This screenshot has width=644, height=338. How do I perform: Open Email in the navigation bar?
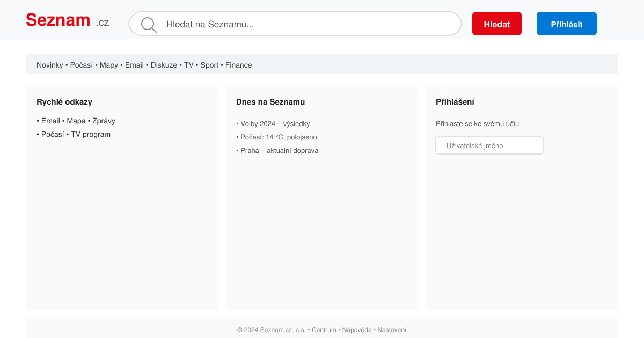(134, 65)
